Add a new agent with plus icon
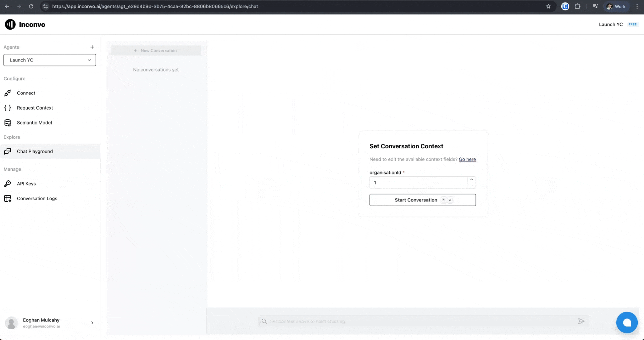This screenshot has width=644, height=340. pyautogui.click(x=92, y=47)
